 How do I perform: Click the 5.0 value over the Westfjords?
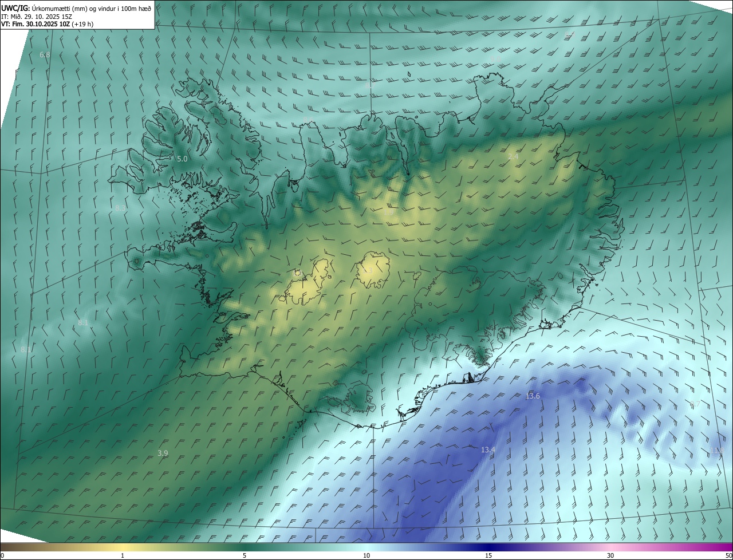click(x=182, y=159)
